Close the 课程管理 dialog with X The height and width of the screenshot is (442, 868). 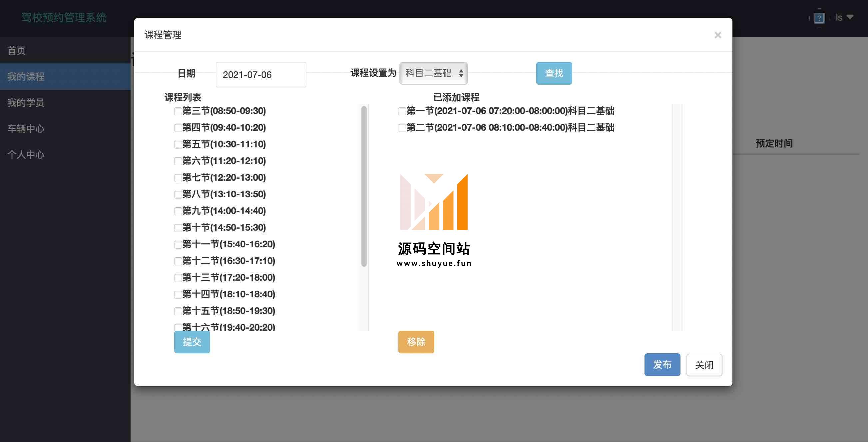coord(717,35)
